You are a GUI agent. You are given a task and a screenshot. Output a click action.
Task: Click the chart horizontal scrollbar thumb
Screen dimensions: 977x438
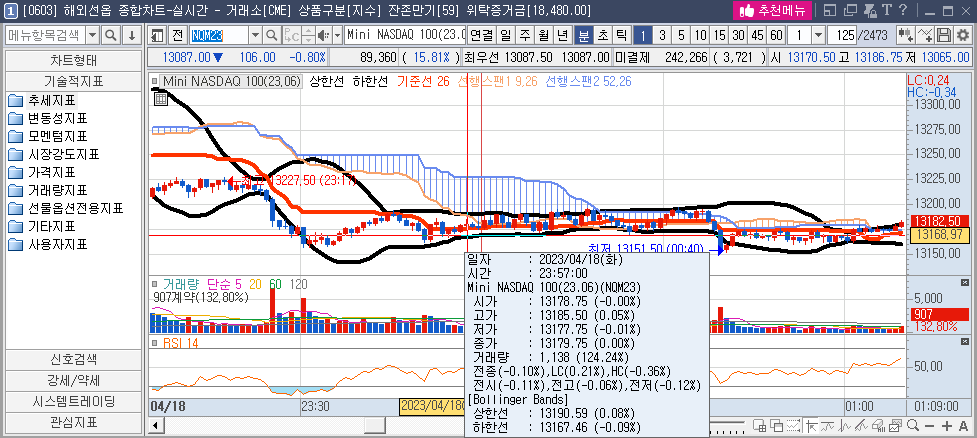point(376,426)
